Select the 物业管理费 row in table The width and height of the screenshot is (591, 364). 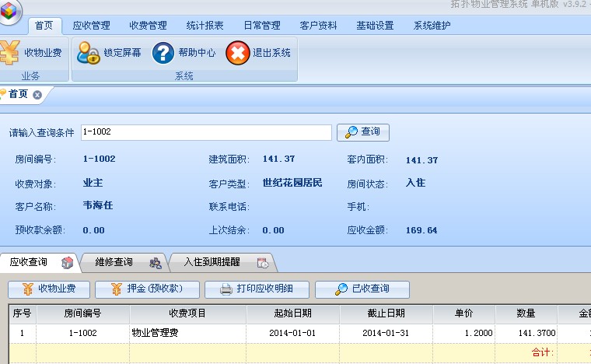coord(187,333)
